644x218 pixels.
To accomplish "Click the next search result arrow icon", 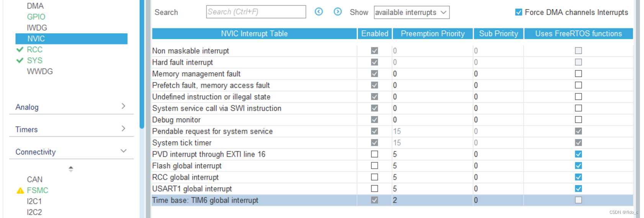I will (337, 12).
